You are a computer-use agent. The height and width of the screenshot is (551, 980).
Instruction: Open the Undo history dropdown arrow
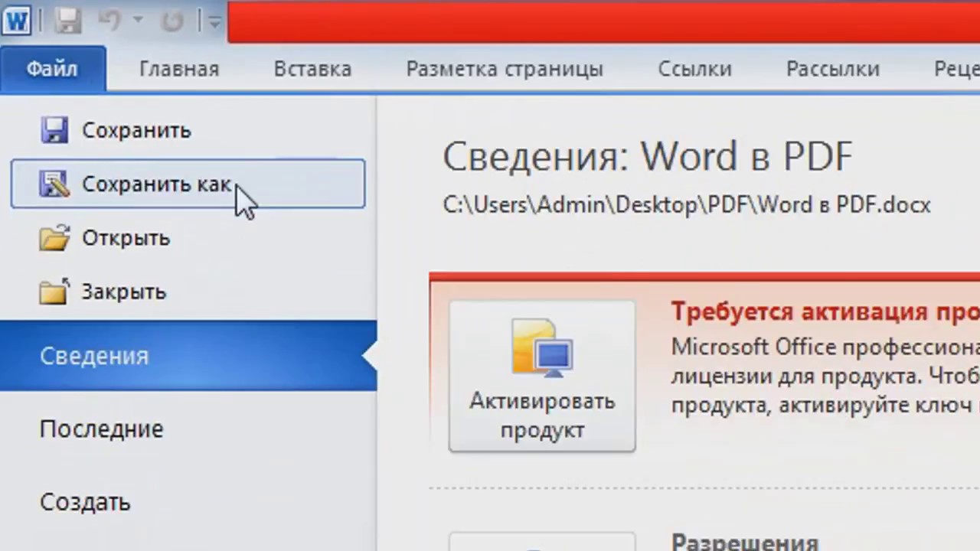(138, 21)
